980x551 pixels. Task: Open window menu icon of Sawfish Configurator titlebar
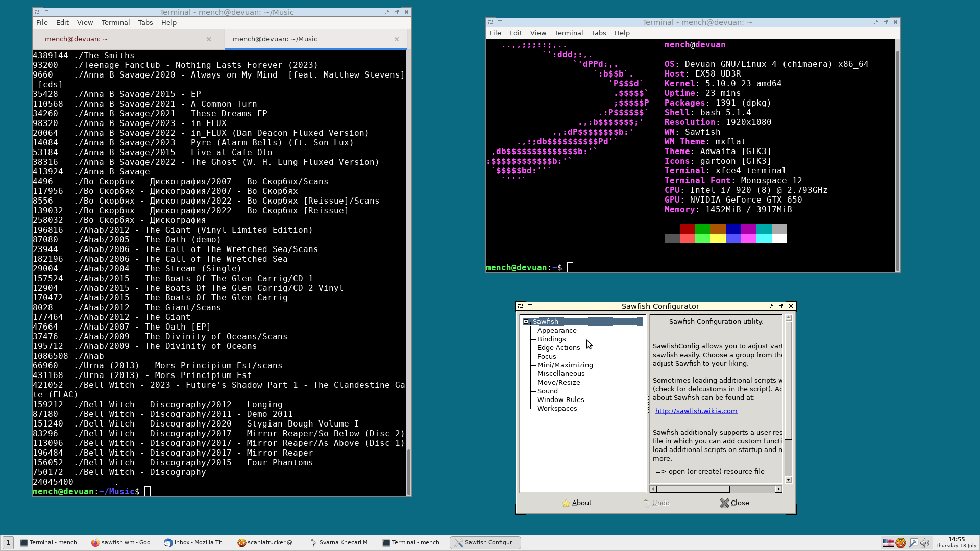pyautogui.click(x=520, y=306)
